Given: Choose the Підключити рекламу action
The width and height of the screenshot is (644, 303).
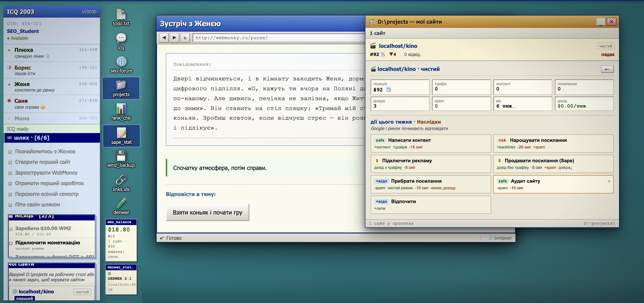Looking at the screenshot, I should [431, 164].
